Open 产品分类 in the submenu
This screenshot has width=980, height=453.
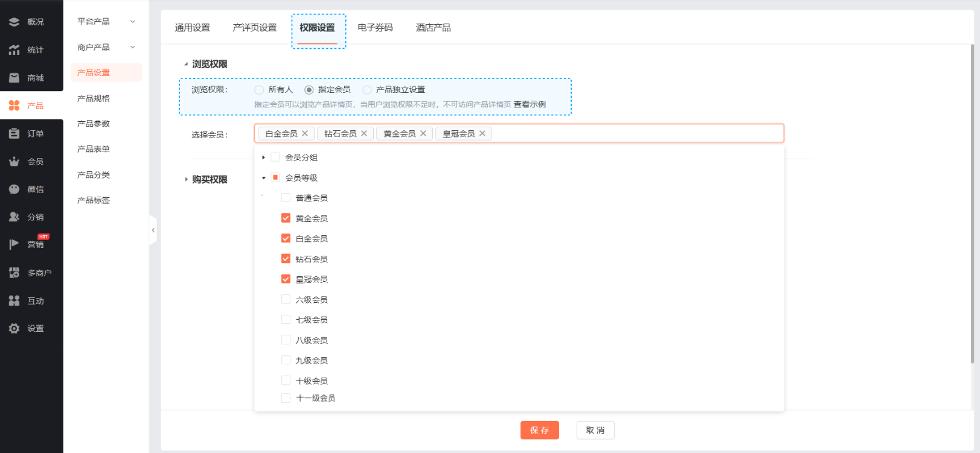[94, 175]
